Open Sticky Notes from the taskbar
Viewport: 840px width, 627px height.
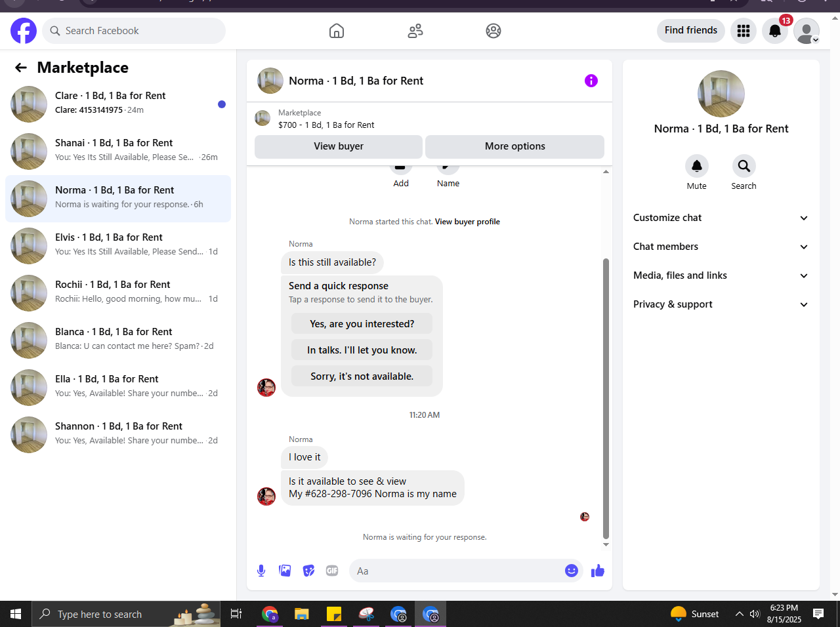(x=334, y=614)
